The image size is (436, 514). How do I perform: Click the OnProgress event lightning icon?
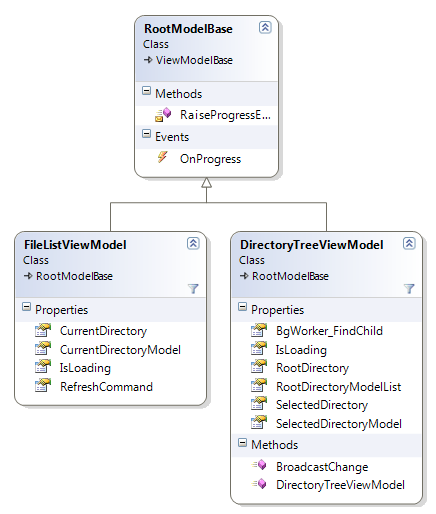point(163,157)
